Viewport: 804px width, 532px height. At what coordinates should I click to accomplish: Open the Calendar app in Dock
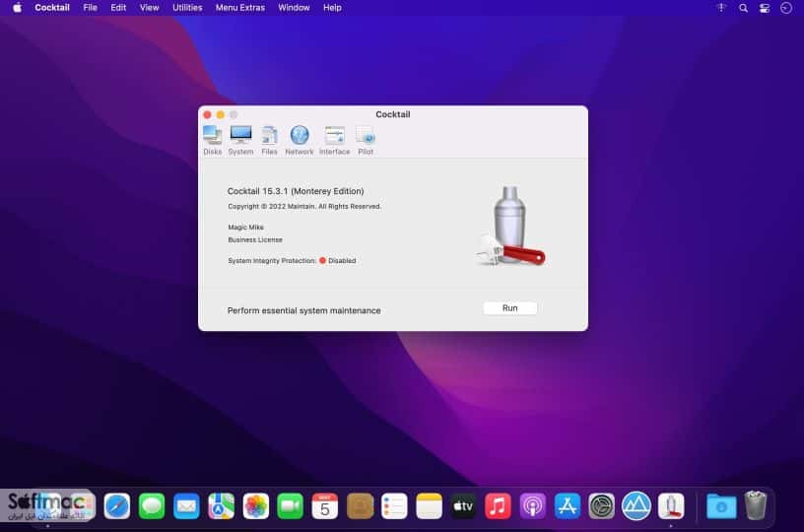(325, 506)
